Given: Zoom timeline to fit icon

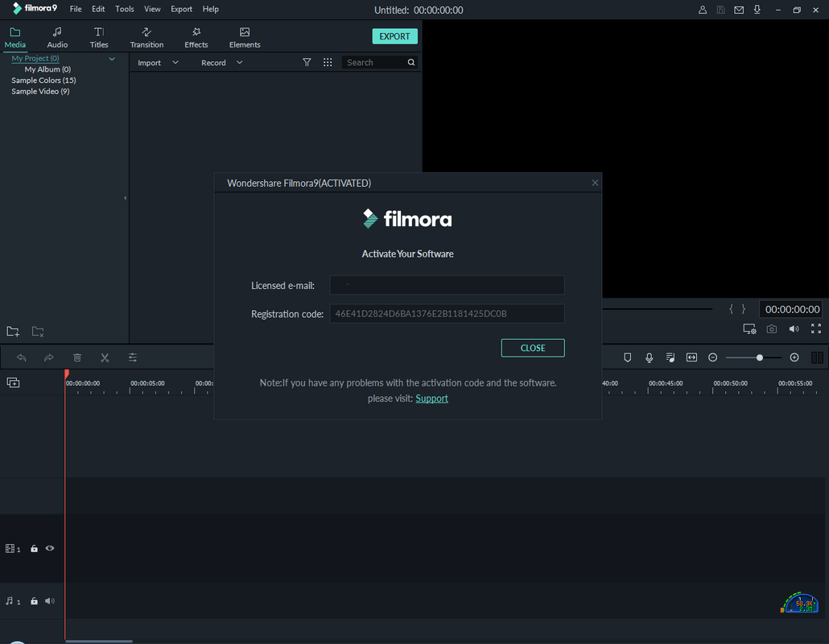Looking at the screenshot, I should [x=691, y=357].
